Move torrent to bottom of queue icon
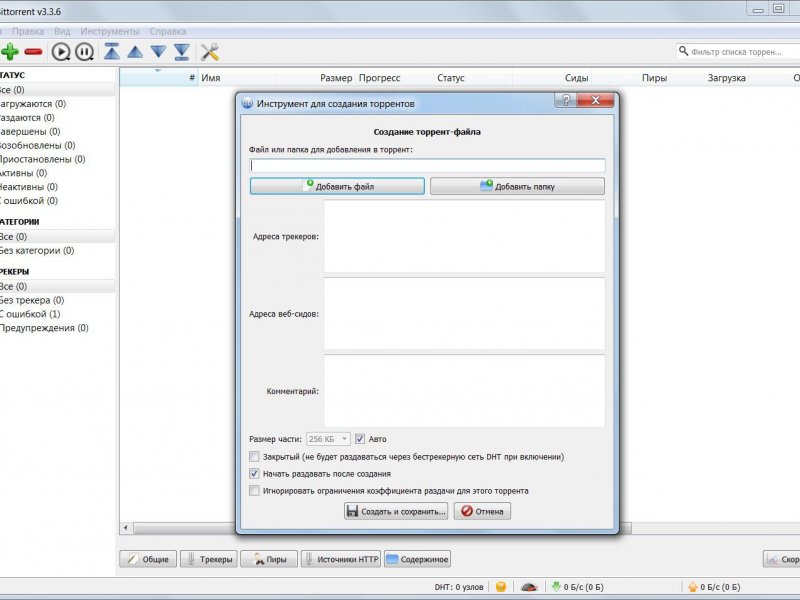800x600 pixels. [x=182, y=52]
